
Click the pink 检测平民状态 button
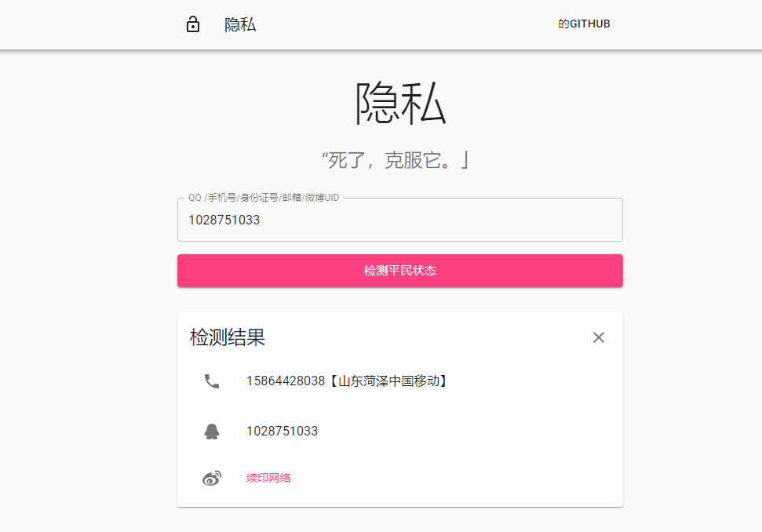[400, 271]
